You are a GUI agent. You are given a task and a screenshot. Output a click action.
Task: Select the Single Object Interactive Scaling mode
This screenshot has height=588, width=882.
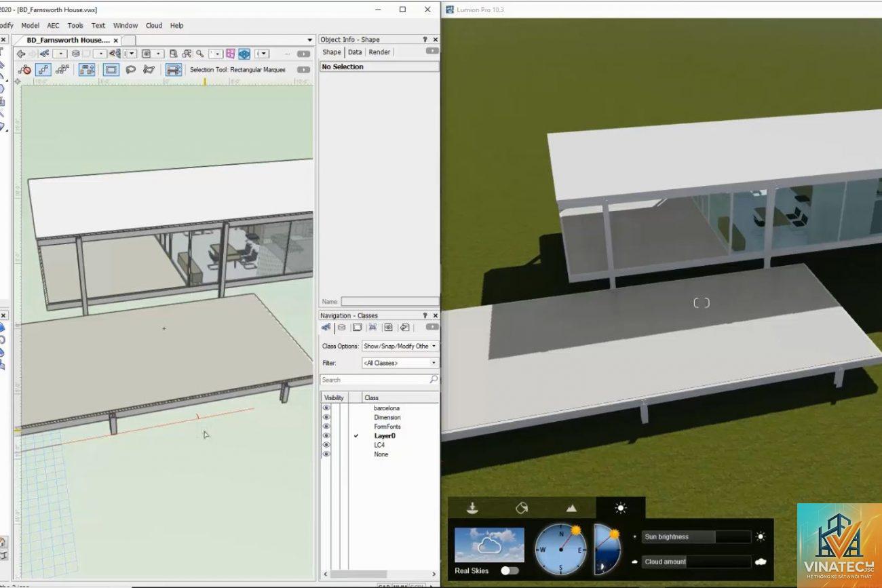point(43,70)
